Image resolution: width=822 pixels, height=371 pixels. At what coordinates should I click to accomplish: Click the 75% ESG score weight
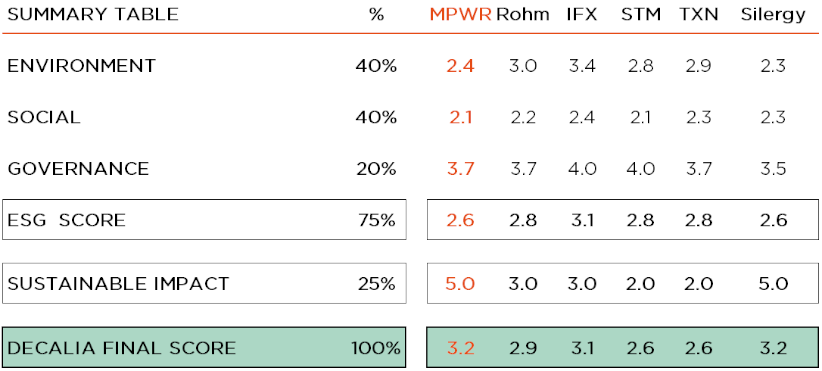point(375,220)
